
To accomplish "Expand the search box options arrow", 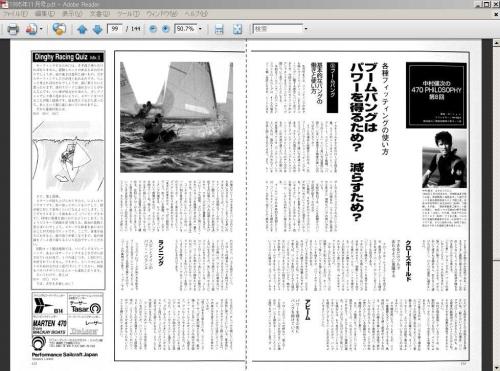I will [x=306, y=29].
